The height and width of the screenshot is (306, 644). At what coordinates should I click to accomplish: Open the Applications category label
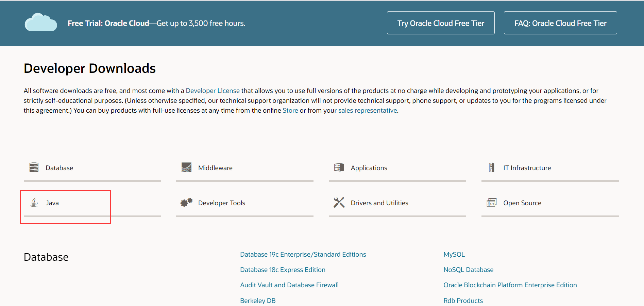pyautogui.click(x=369, y=168)
